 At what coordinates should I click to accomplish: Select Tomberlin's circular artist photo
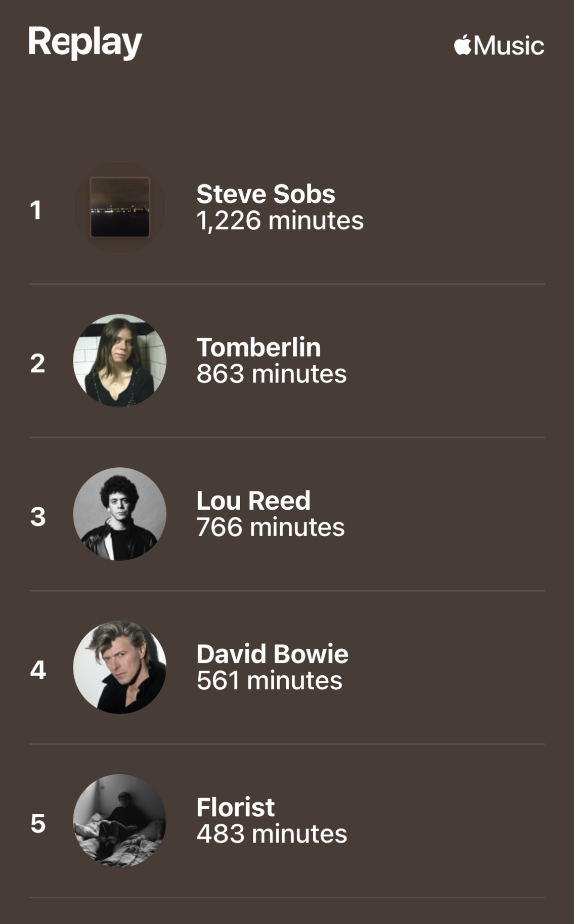click(120, 361)
